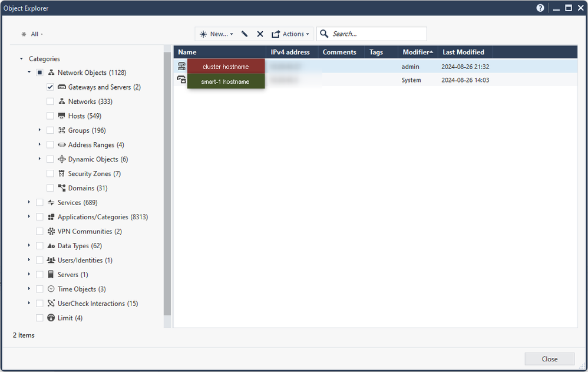This screenshot has width=588, height=372.
Task: Check the Networks checkbox
Action: (50, 101)
